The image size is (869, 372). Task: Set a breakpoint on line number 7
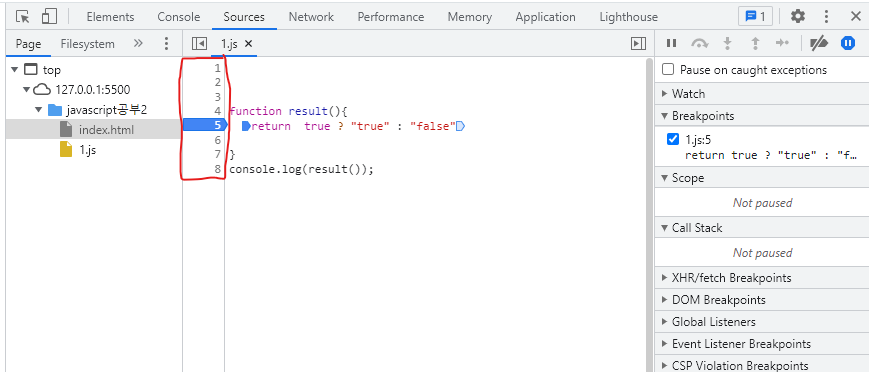pos(217,154)
